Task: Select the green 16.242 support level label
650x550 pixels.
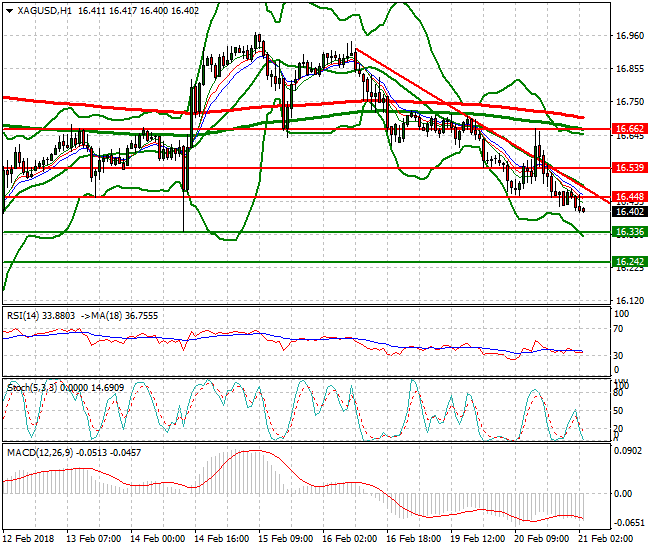Action: (x=630, y=262)
